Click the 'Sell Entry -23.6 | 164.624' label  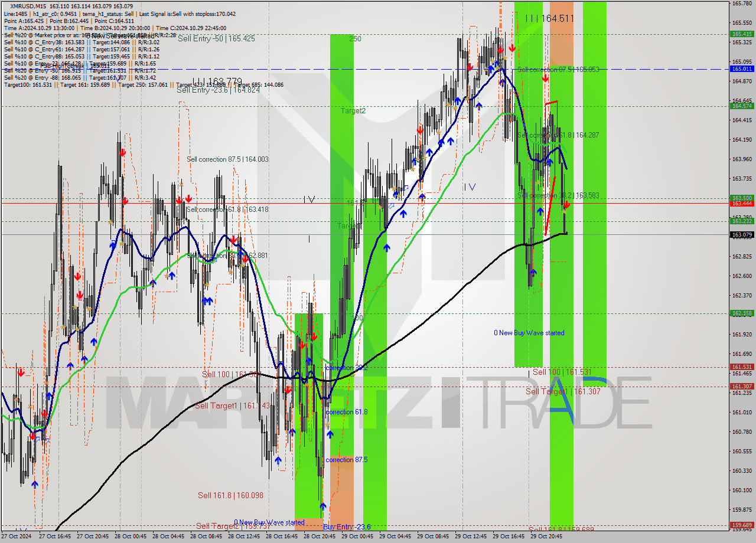[218, 90]
